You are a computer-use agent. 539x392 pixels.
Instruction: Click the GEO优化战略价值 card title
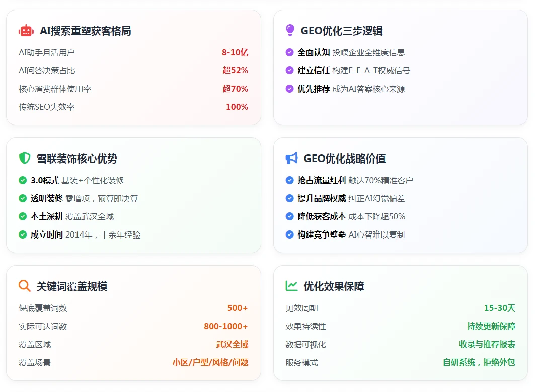pyautogui.click(x=345, y=159)
